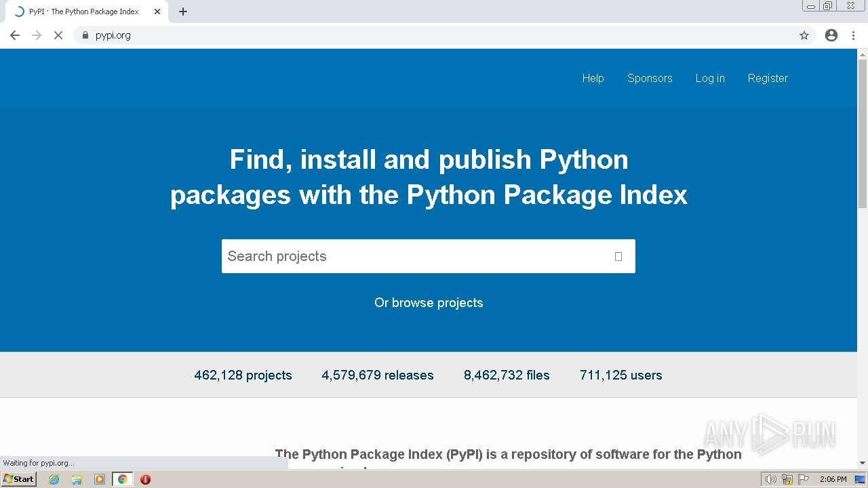Bookmark this page with the star icon

(x=804, y=35)
